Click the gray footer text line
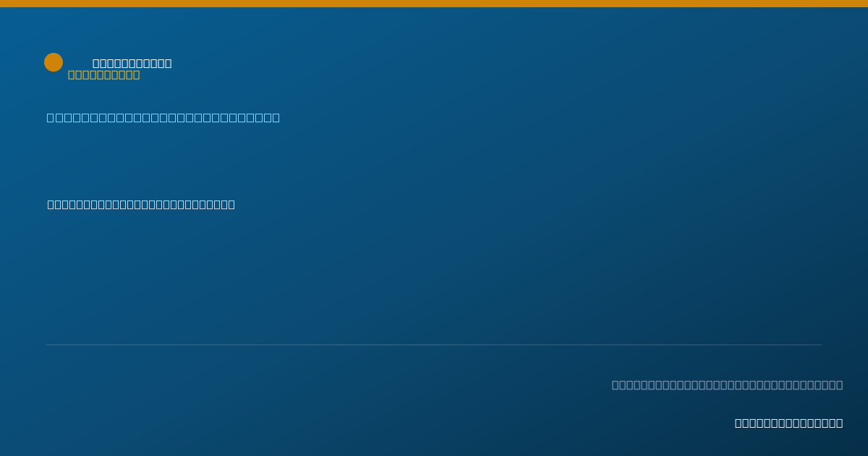Screen dimensions: 868x456 pyautogui.click(x=728, y=384)
